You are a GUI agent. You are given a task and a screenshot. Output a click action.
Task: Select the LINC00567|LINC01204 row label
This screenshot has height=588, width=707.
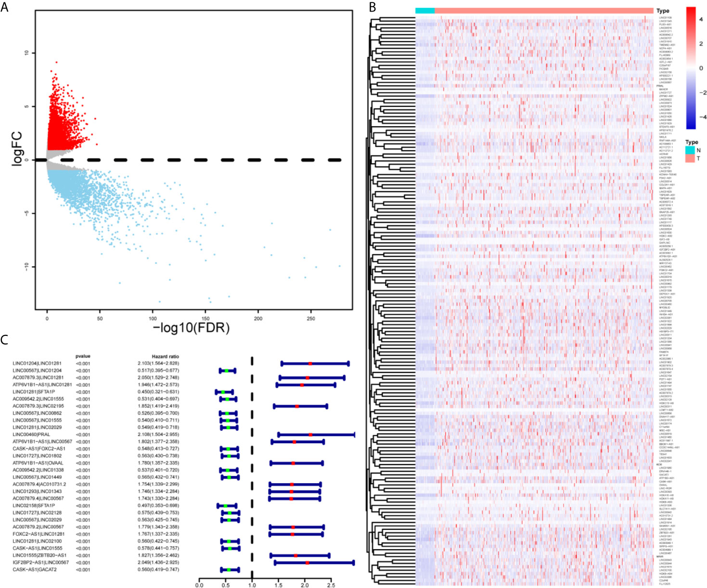[x=37, y=371]
